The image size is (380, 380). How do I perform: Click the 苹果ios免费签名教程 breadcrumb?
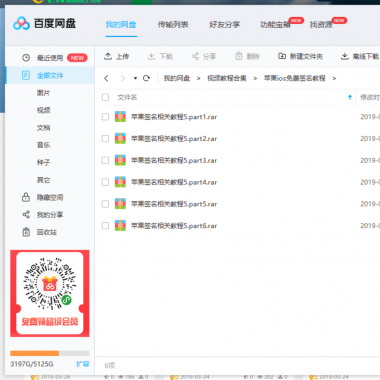295,78
